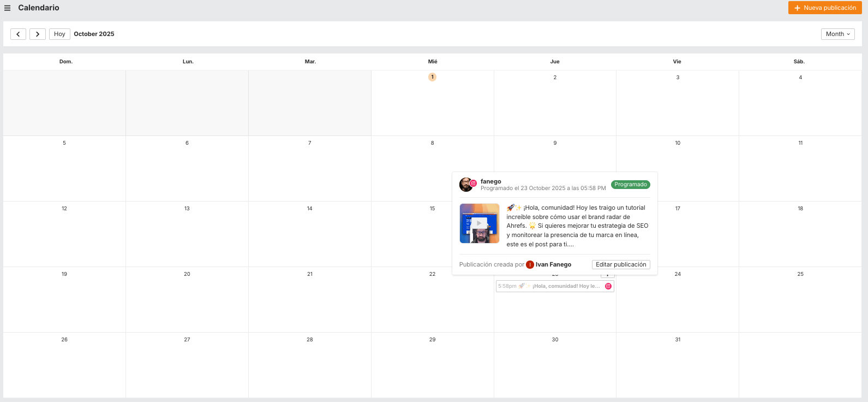Click the October 2025 title

[x=94, y=34]
